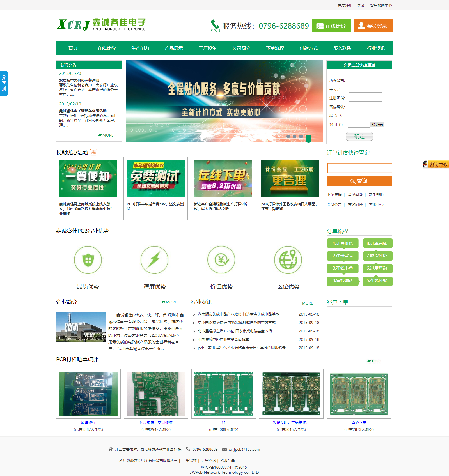The image size is (449, 476).
Task: Expand 企业简介 with the MORE link
Action: click(x=169, y=302)
